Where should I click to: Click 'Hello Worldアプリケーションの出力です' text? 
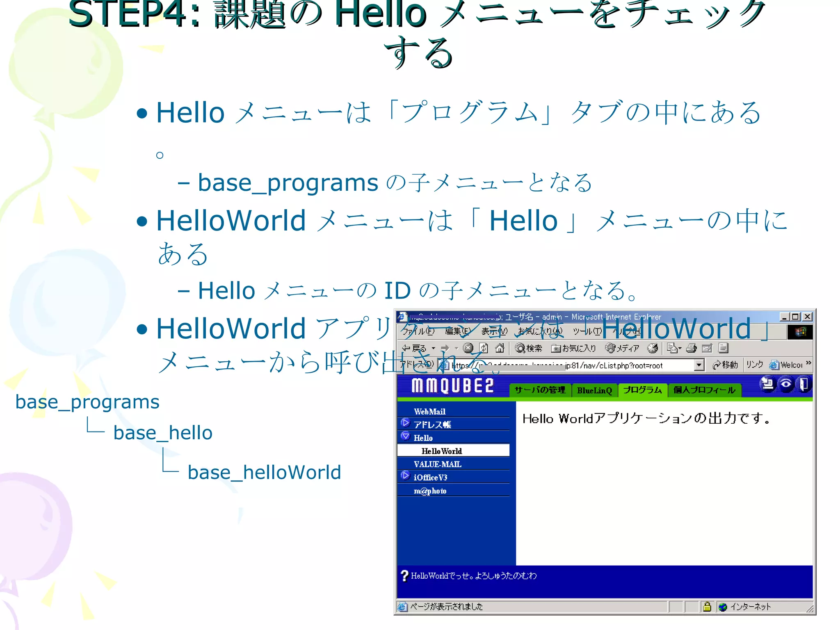(646, 418)
